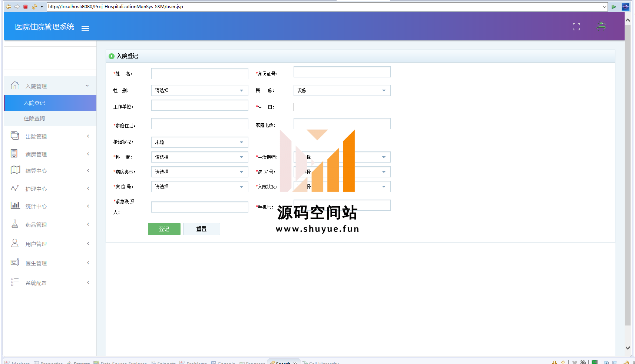This screenshot has height=364, width=635.
Task: Click the 统计中心 bar chart icon
Action: point(15,205)
